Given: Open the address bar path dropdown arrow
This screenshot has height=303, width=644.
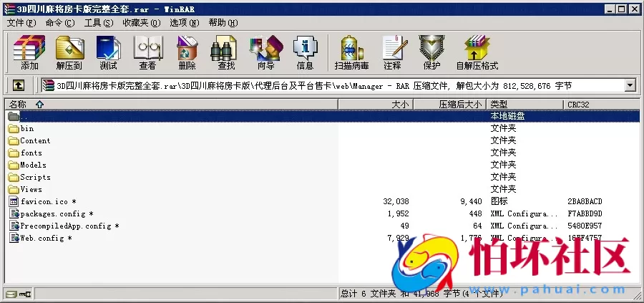Looking at the screenshot, I should [630, 85].
